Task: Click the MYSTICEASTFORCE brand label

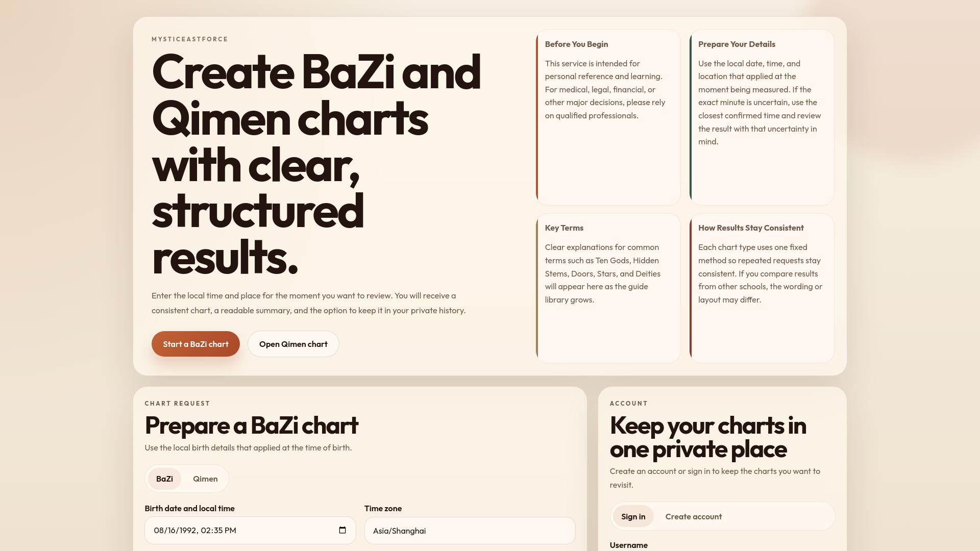Action: (x=189, y=39)
